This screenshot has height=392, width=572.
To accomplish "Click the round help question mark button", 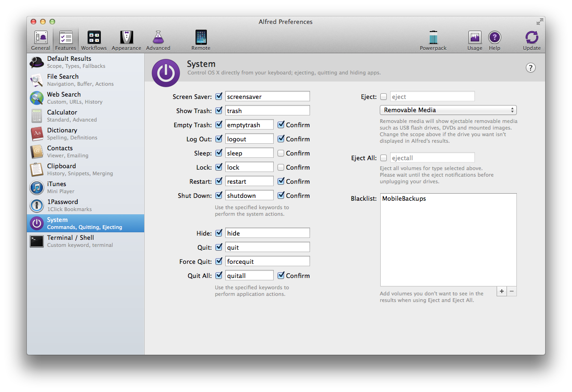I will (x=531, y=68).
